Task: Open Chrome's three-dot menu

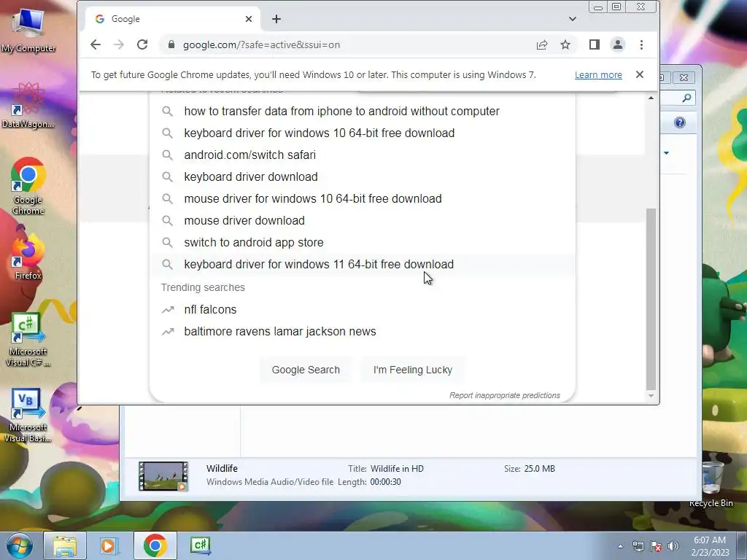Action: pyautogui.click(x=641, y=44)
